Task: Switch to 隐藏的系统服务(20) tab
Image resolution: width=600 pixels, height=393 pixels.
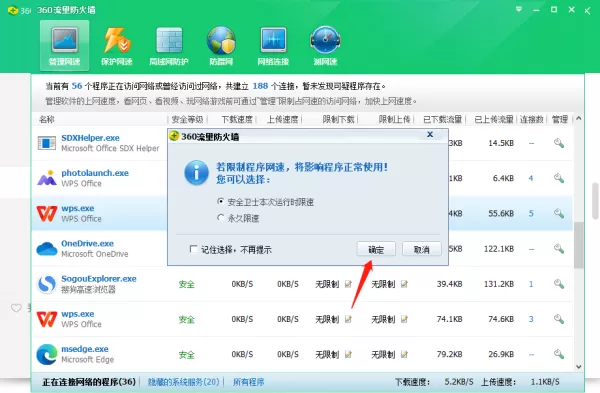Action: tap(183, 382)
